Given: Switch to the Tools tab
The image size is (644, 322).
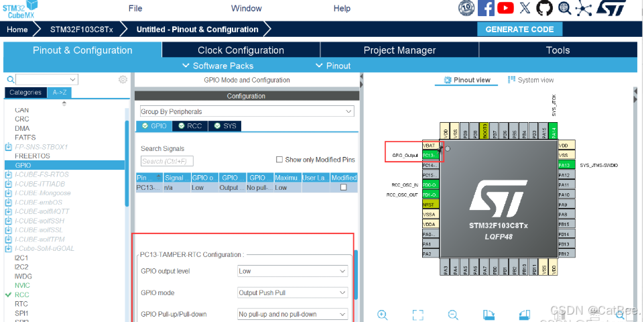Looking at the screenshot, I should 558,50.
